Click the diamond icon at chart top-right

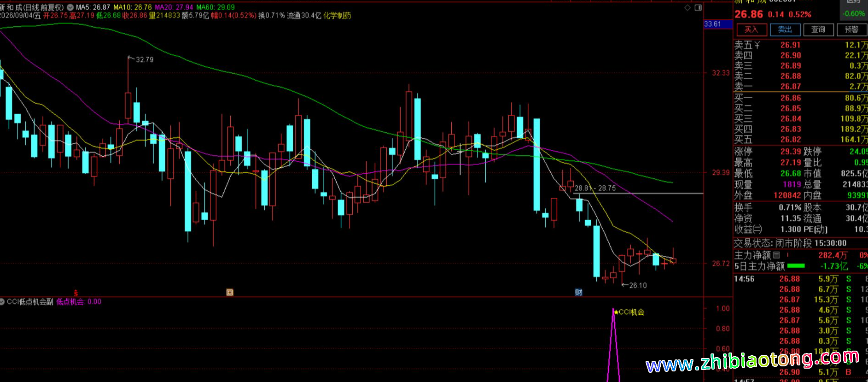(x=687, y=7)
